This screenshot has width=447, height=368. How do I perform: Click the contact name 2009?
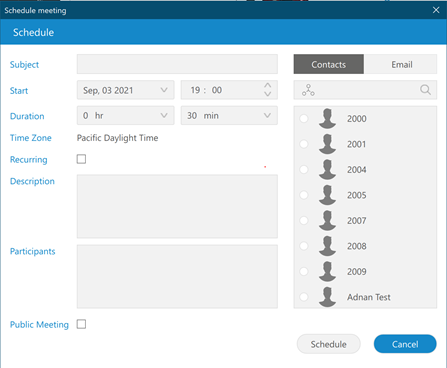tap(357, 272)
